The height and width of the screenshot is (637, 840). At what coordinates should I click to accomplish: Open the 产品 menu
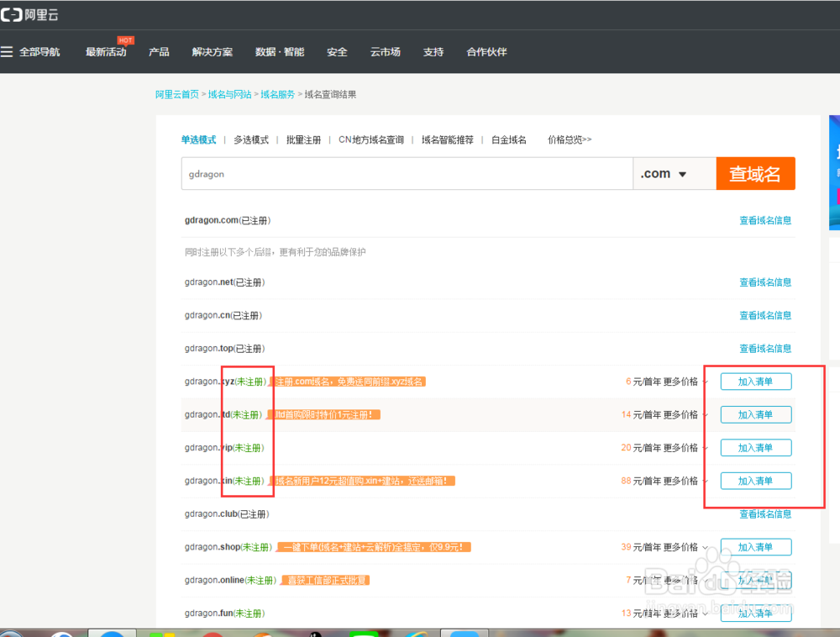pos(159,52)
